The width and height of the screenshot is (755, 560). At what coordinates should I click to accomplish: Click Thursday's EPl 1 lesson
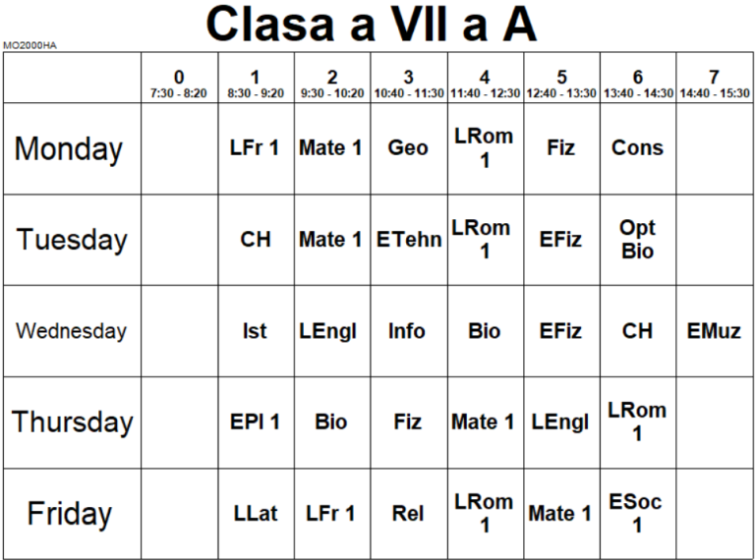(x=255, y=422)
